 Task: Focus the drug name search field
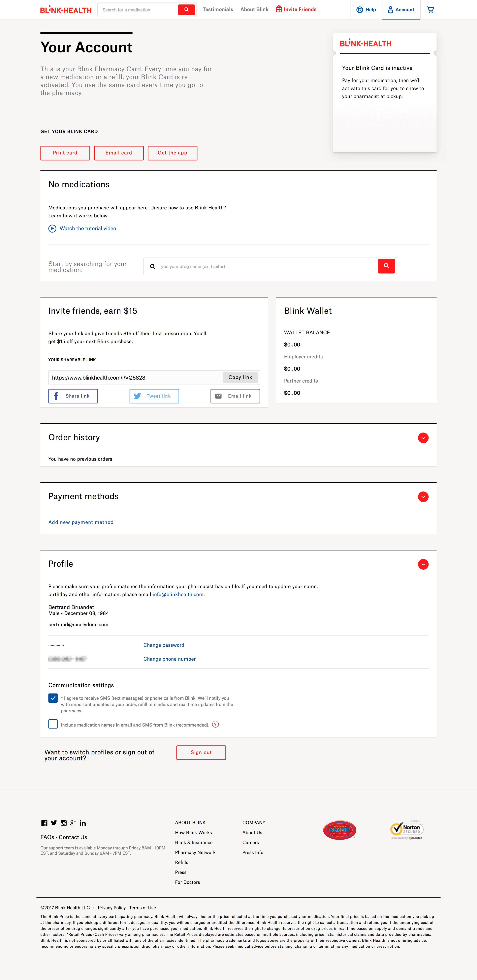tap(260, 266)
